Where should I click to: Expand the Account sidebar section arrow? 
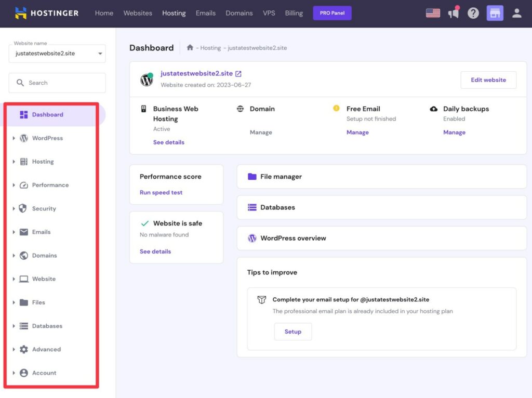(x=14, y=373)
